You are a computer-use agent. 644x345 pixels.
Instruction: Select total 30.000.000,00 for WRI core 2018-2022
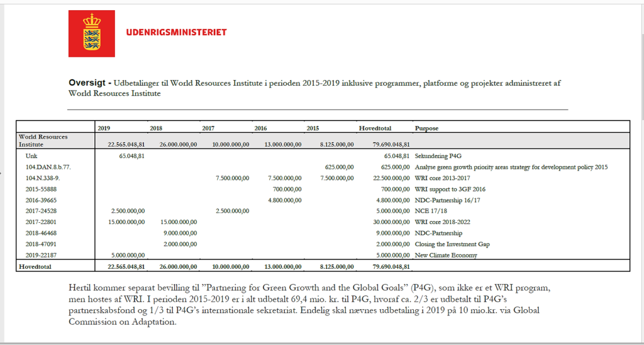(x=391, y=222)
